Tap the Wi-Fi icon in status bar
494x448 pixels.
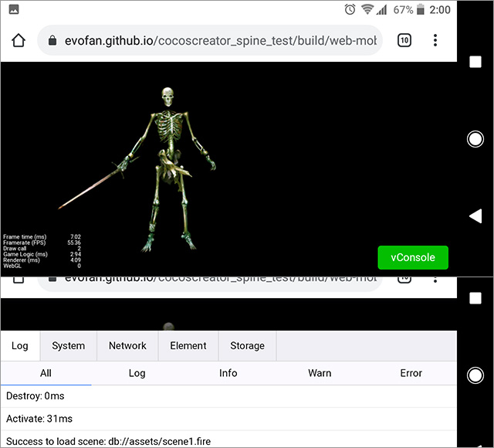pyautogui.click(x=367, y=9)
